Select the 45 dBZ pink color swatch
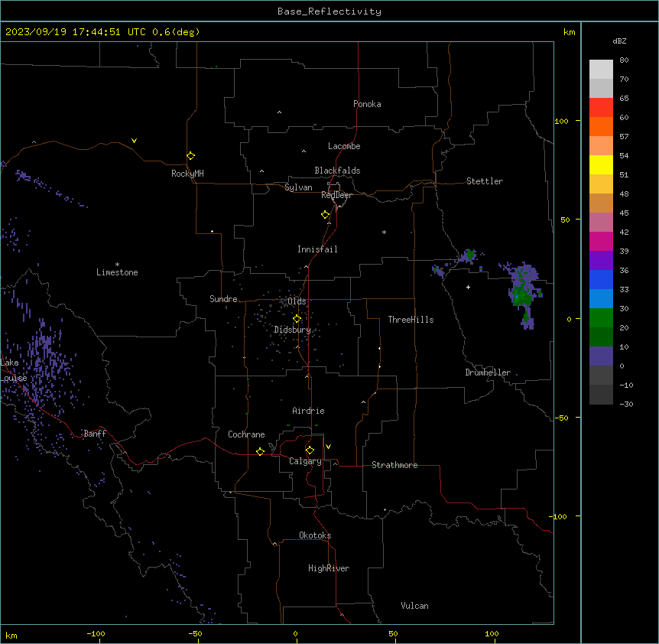 tap(601, 222)
